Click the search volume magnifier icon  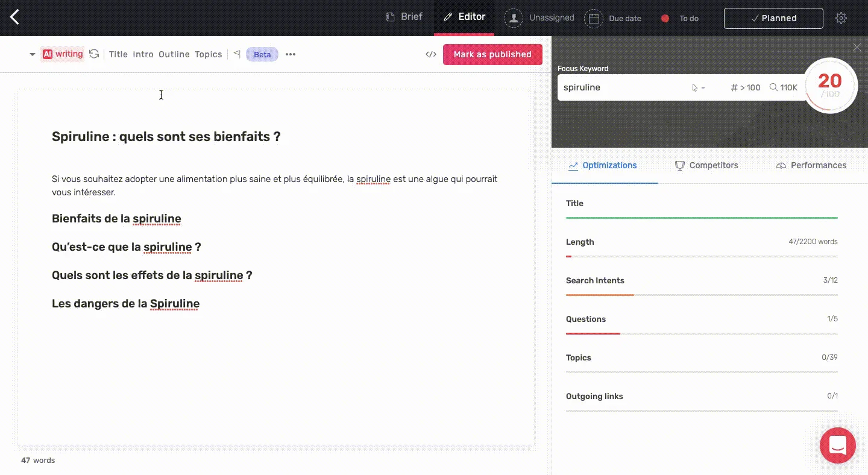[x=773, y=87]
